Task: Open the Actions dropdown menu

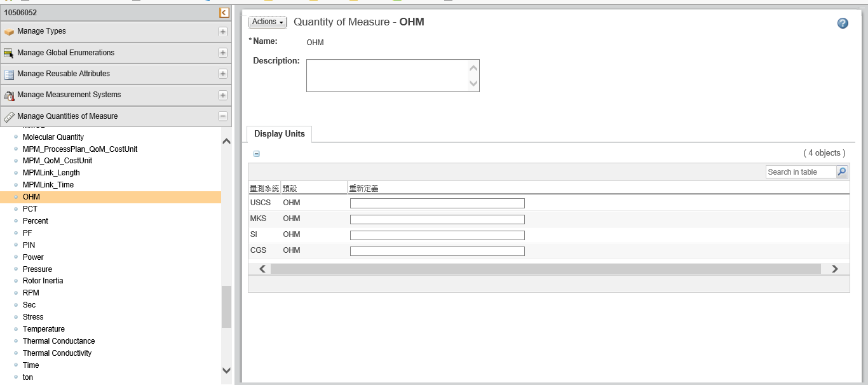Action: [x=267, y=22]
